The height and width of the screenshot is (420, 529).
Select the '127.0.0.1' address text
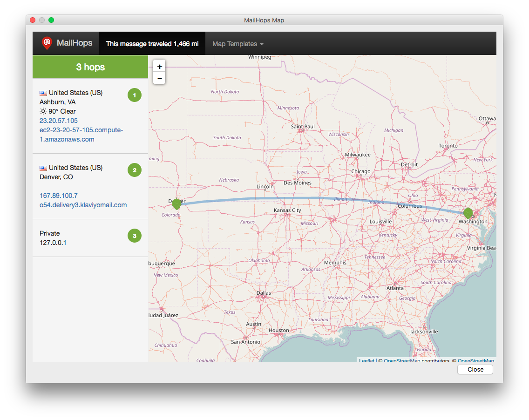[53, 243]
